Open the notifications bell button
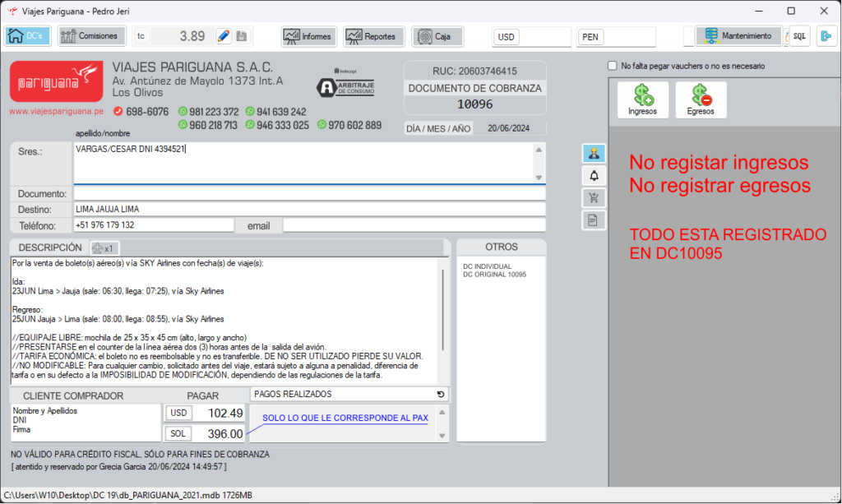Viewport: 842px width, 504px height. tap(594, 175)
